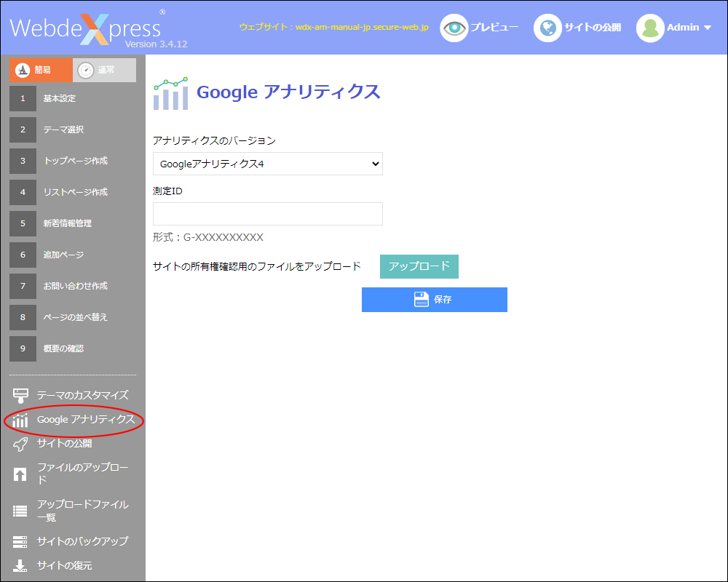The height and width of the screenshot is (582, 728).
Task: Switch to the 通常 mode tab
Action: tap(104, 70)
